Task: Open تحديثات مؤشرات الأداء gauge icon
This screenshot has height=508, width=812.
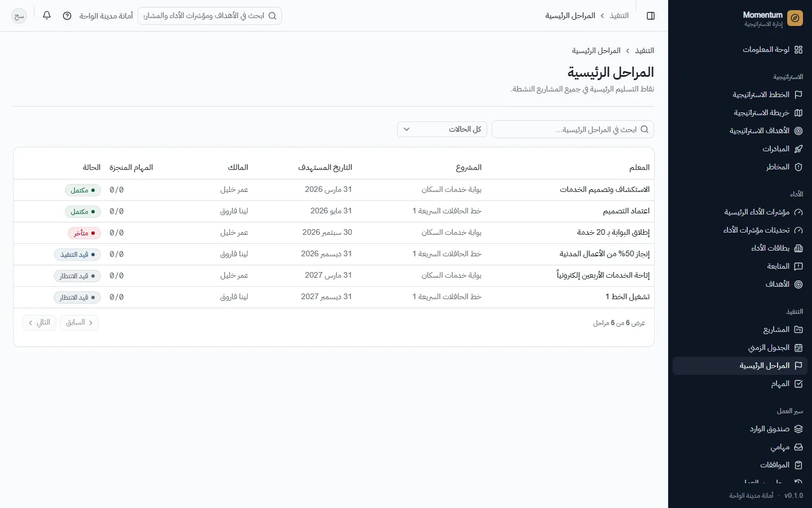Action: tap(798, 230)
